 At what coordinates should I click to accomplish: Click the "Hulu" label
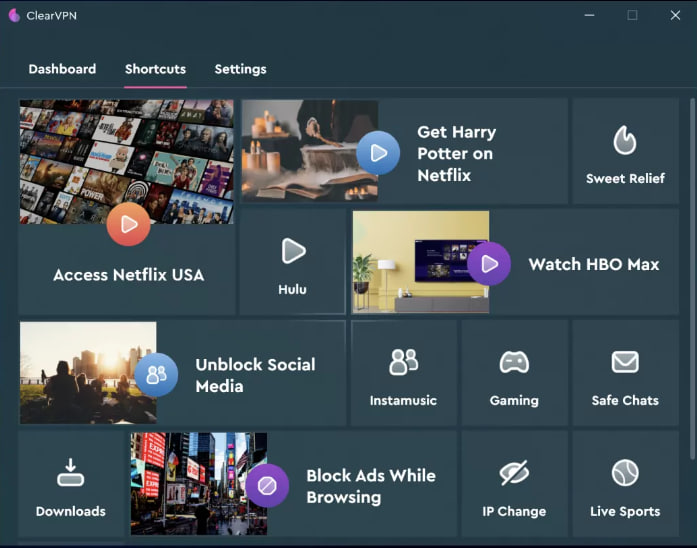(x=292, y=290)
